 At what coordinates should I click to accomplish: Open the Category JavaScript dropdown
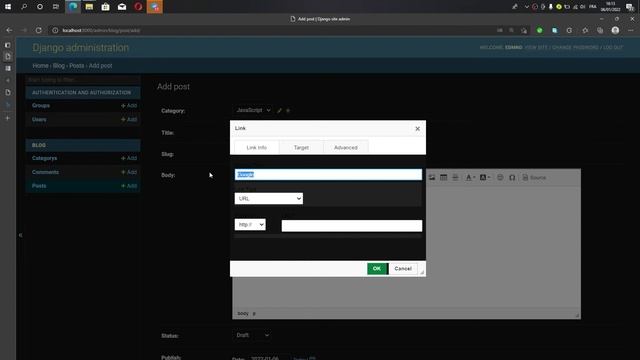pyautogui.click(x=253, y=110)
